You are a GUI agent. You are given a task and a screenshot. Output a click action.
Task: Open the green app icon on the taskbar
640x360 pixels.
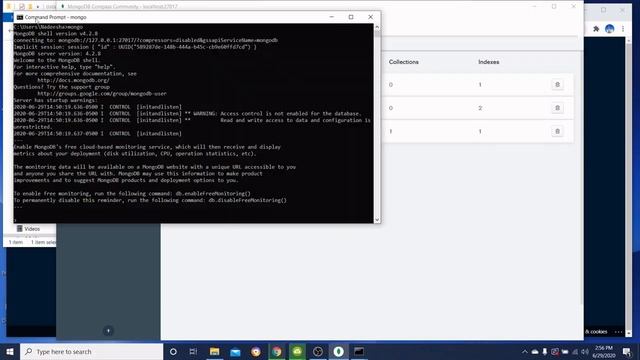[297, 351]
